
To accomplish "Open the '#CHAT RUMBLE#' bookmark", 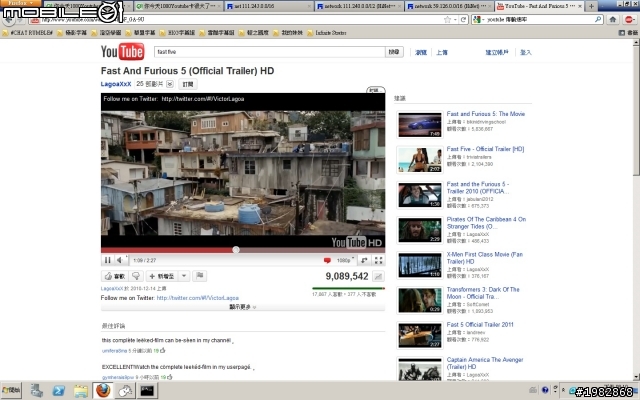I will [27, 33].
